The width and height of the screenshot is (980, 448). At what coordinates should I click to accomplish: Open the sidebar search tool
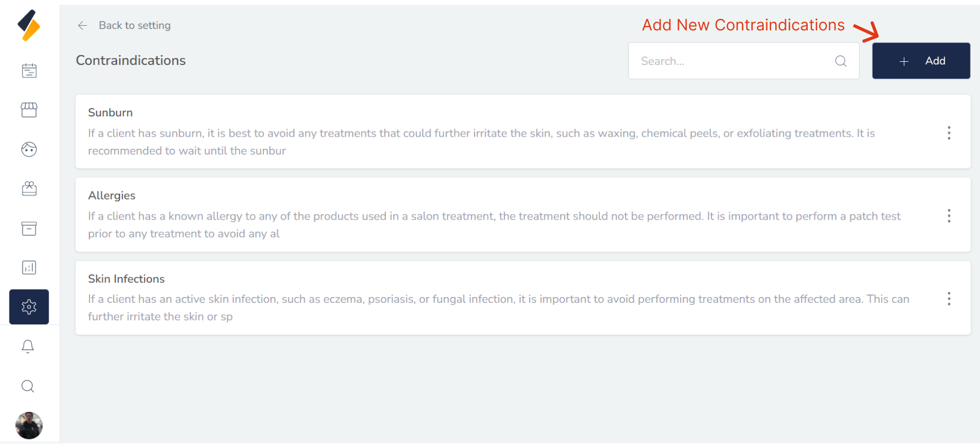point(28,386)
